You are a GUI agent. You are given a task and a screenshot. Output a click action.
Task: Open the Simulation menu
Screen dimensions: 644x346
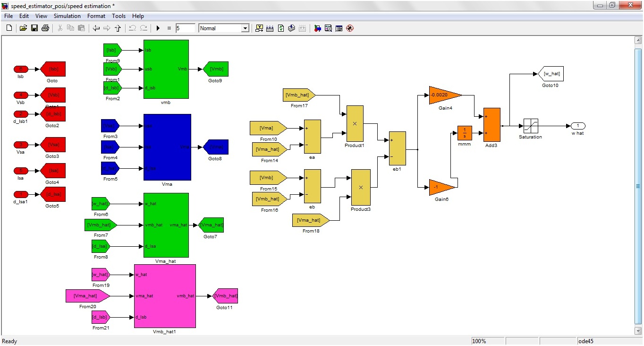(x=67, y=16)
